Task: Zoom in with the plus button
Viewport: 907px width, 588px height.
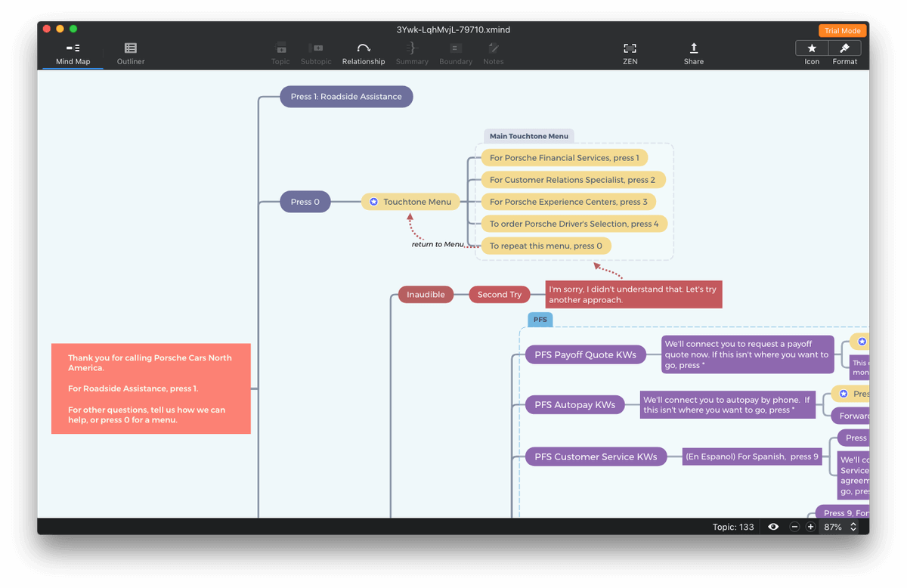Action: coord(810,527)
